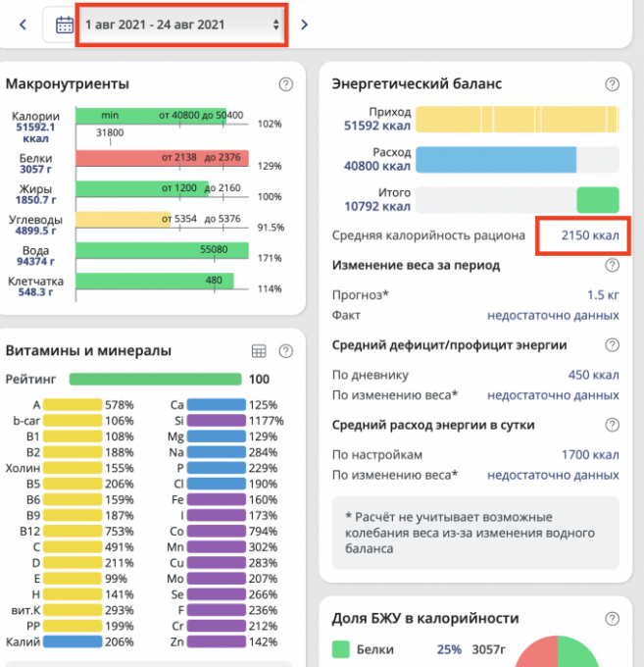This screenshot has height=667, width=644.
Task: Go to previous period with left chevron
Action: tap(23, 25)
